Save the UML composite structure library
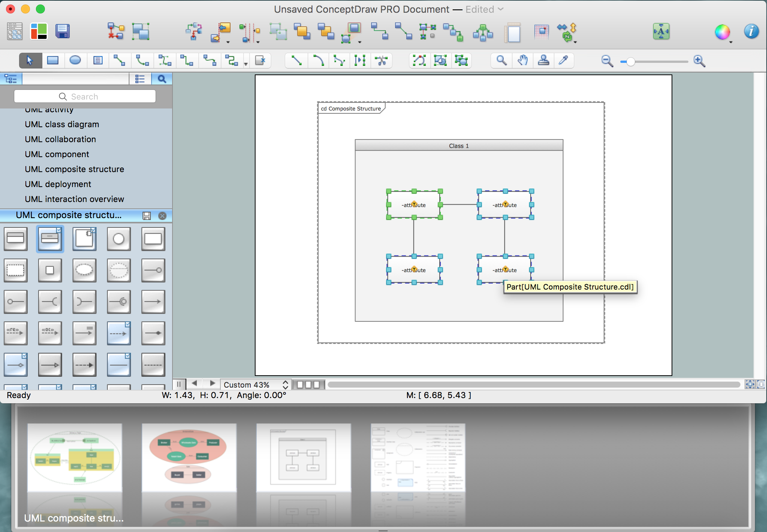 pos(147,215)
